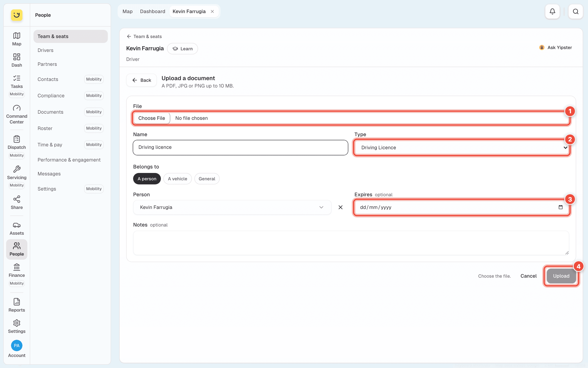
Task: Select 'A person' belongs-to option
Action: coord(147,179)
